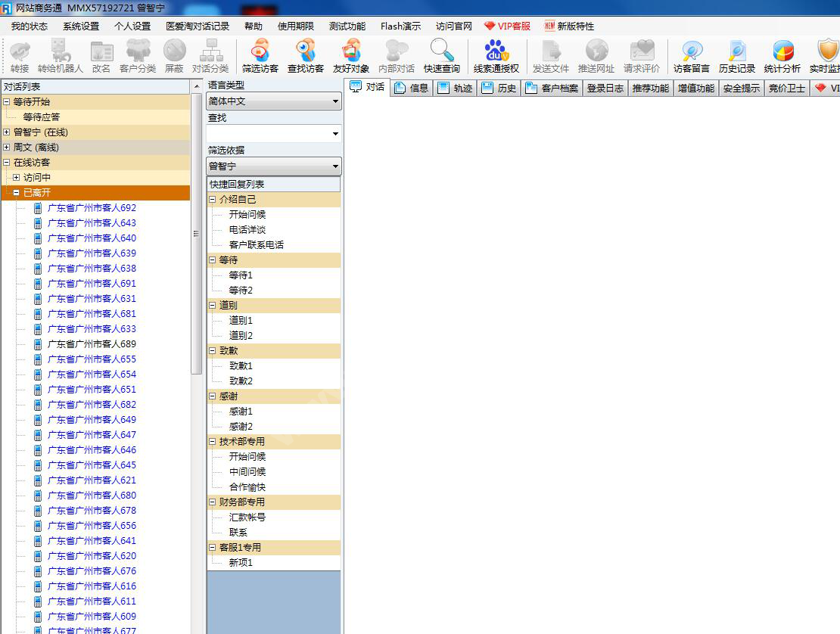Expand the 曾智宁 (在线) tree node
Viewport: 840px width, 634px height.
tap(7, 132)
